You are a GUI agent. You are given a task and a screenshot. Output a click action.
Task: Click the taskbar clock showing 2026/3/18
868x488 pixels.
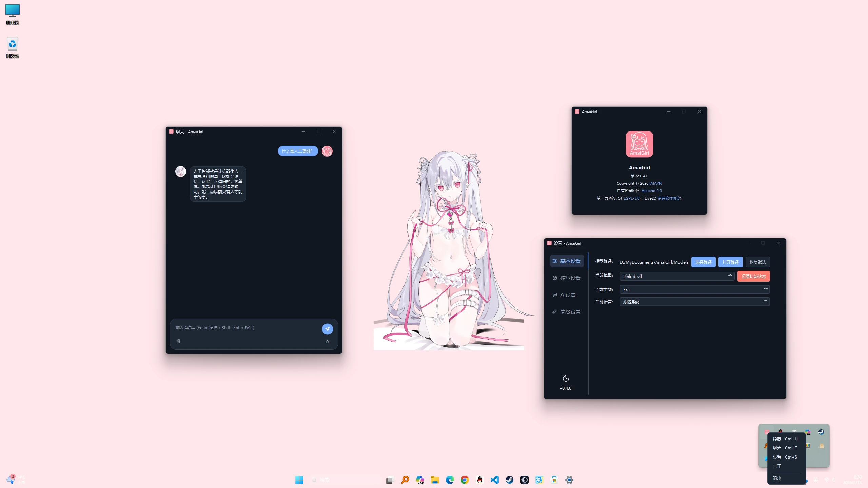point(852,480)
